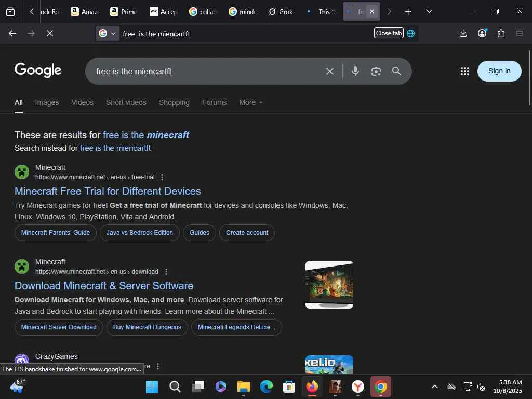
Task: Close the current active tab
Action: [x=372, y=11]
